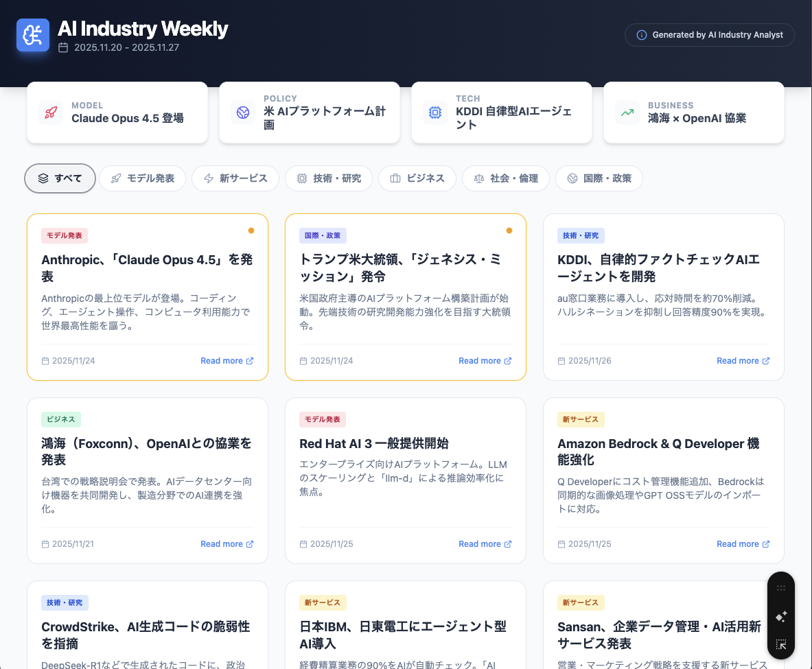Click the trend arrow icon on the BUSINESS card
The height and width of the screenshot is (669, 812).
pyautogui.click(x=627, y=113)
